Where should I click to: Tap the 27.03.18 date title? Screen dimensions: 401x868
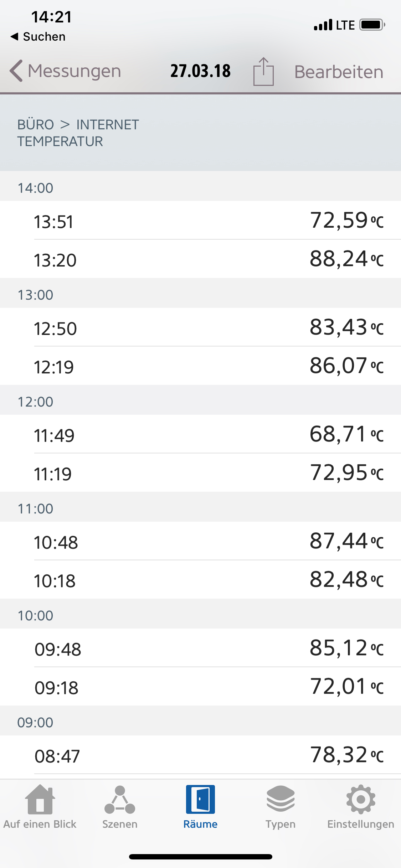coord(200,71)
